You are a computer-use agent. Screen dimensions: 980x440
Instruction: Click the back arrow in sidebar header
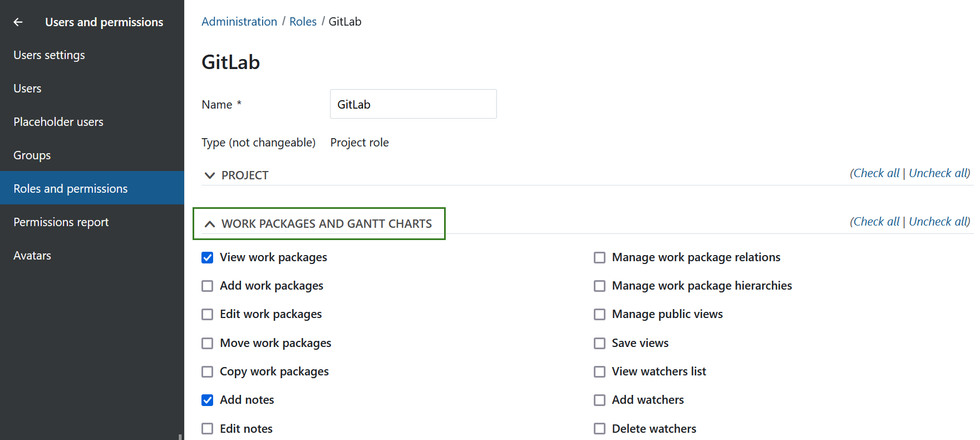[x=18, y=22]
